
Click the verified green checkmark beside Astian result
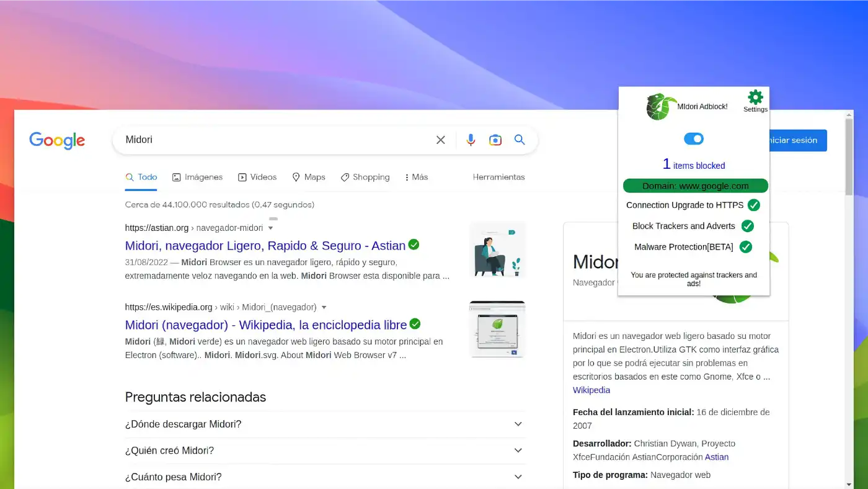(x=414, y=245)
